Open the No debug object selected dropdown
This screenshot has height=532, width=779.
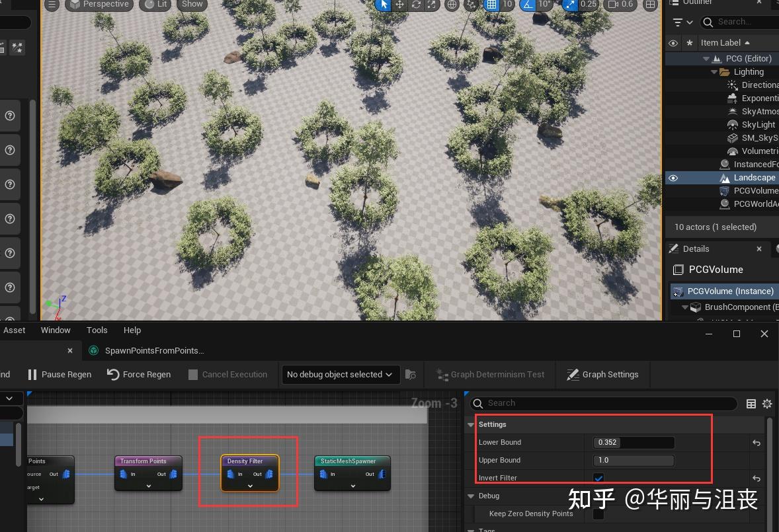339,375
